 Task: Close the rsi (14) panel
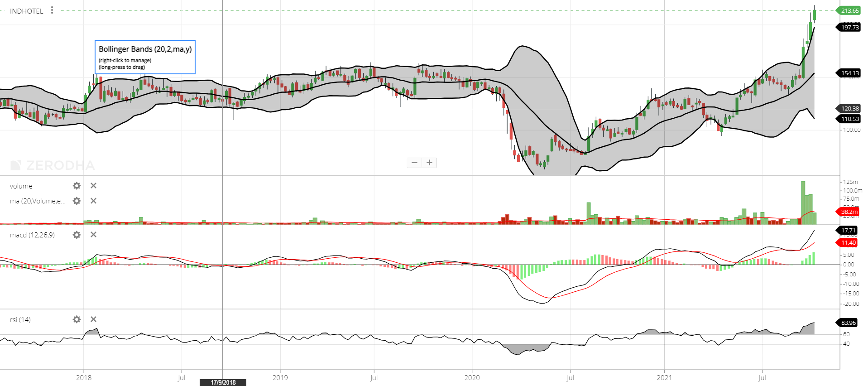click(x=93, y=319)
